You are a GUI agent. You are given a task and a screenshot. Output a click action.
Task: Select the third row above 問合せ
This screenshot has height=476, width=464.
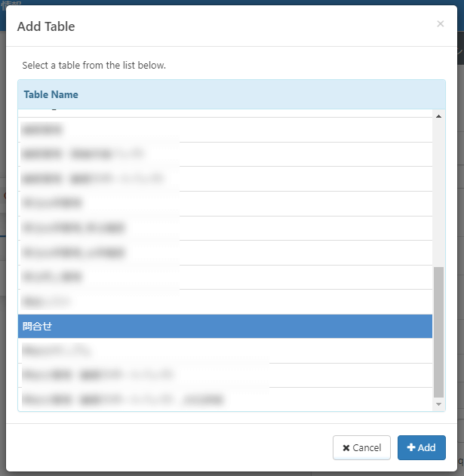pos(225,253)
